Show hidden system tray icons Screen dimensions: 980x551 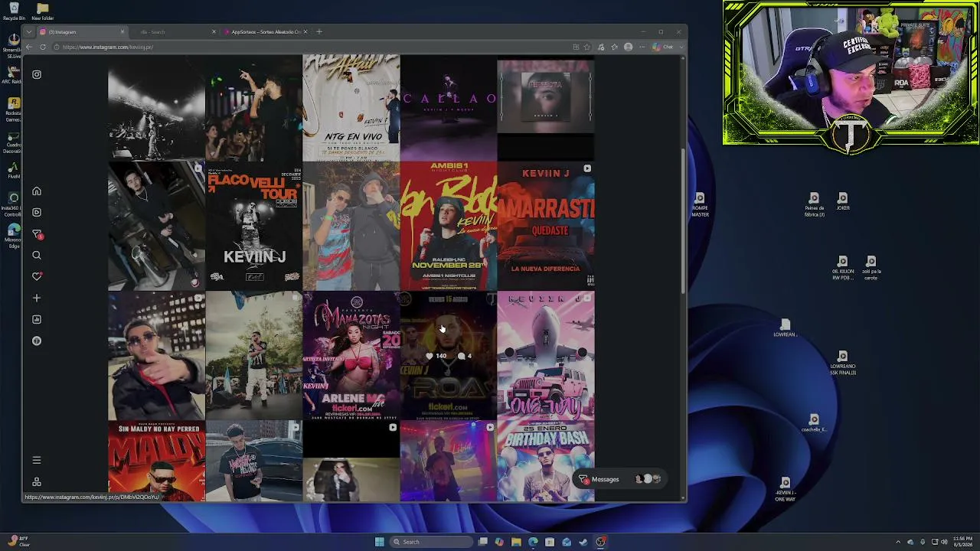pyautogui.click(x=899, y=542)
